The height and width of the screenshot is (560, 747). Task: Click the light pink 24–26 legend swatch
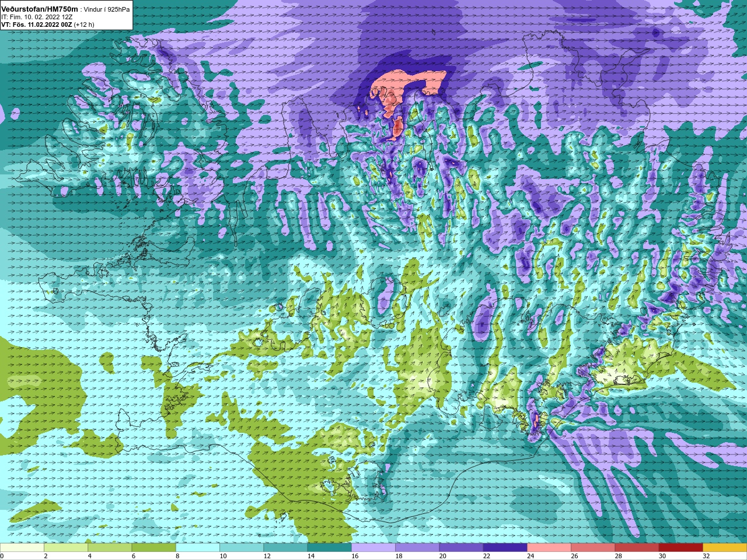549,548
